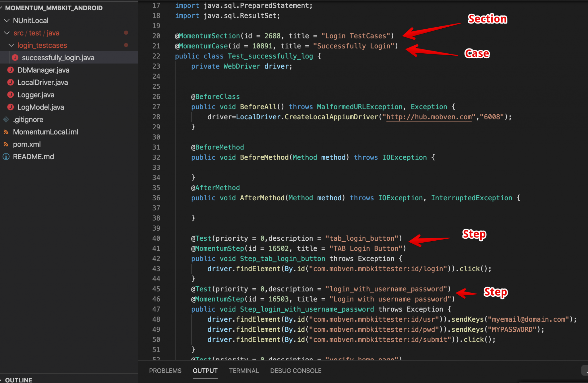This screenshot has width=588, height=383.
Task: Click the Java icon beside LogModel.java
Action: tap(11, 107)
